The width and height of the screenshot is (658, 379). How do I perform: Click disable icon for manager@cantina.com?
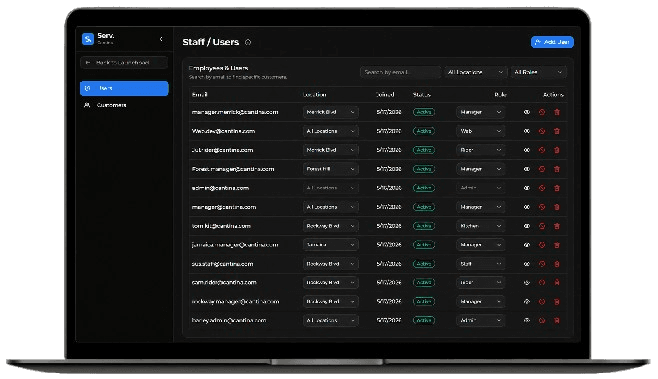click(x=542, y=207)
